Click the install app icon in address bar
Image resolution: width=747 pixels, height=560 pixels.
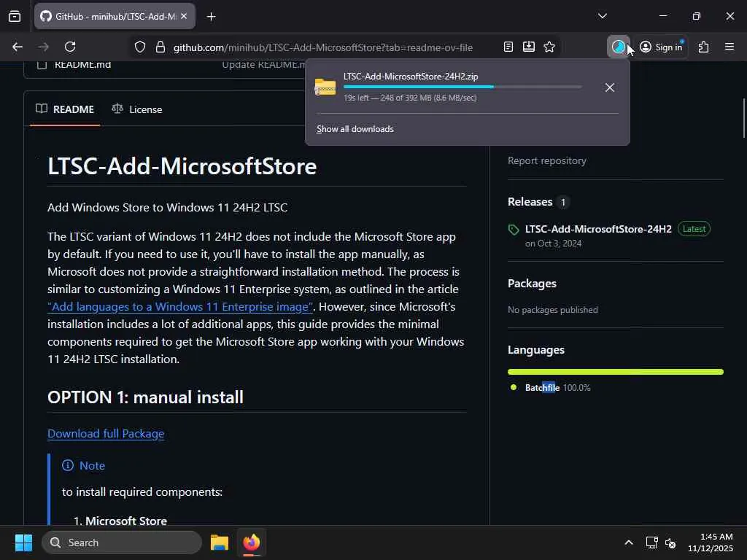pos(529,47)
